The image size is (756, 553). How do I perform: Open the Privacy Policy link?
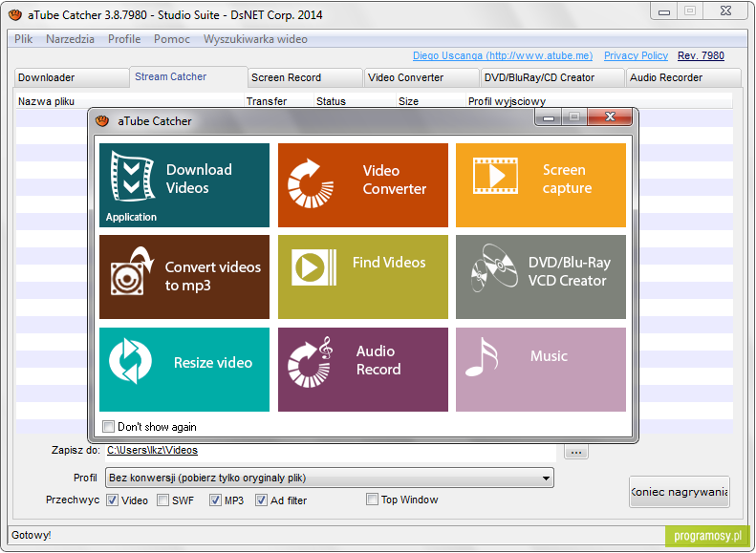(x=636, y=56)
